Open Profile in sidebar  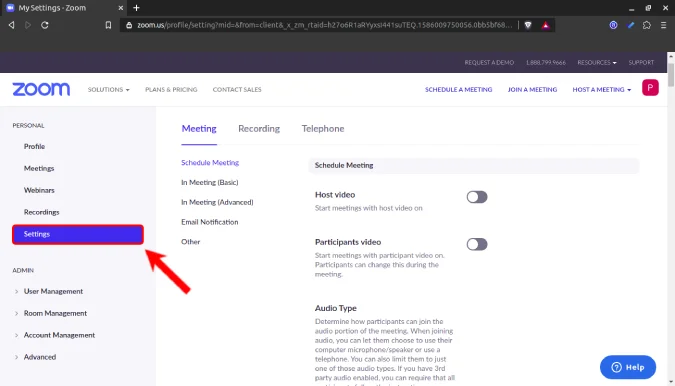34,146
